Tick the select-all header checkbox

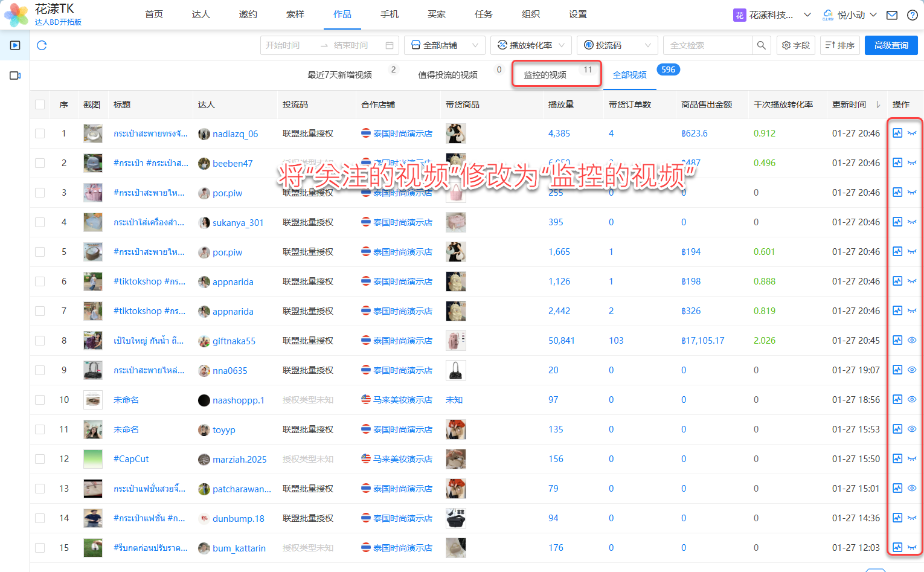click(40, 104)
